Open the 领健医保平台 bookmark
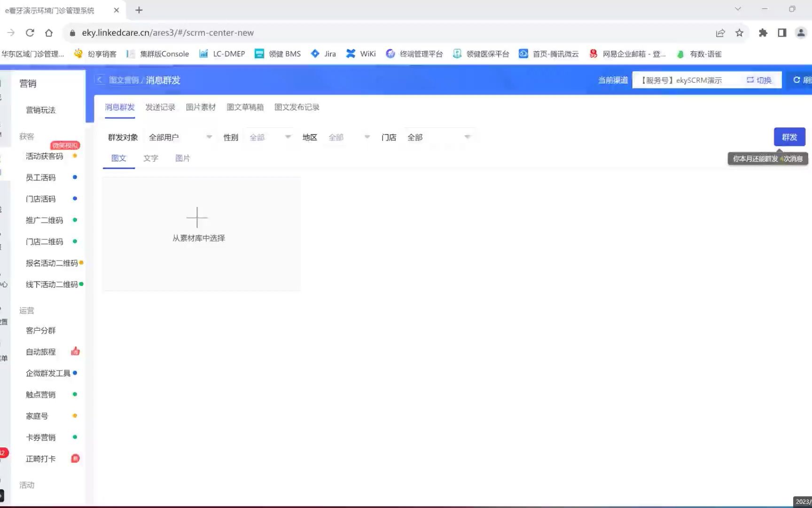Screen dimensions: 812x508 click(x=481, y=54)
